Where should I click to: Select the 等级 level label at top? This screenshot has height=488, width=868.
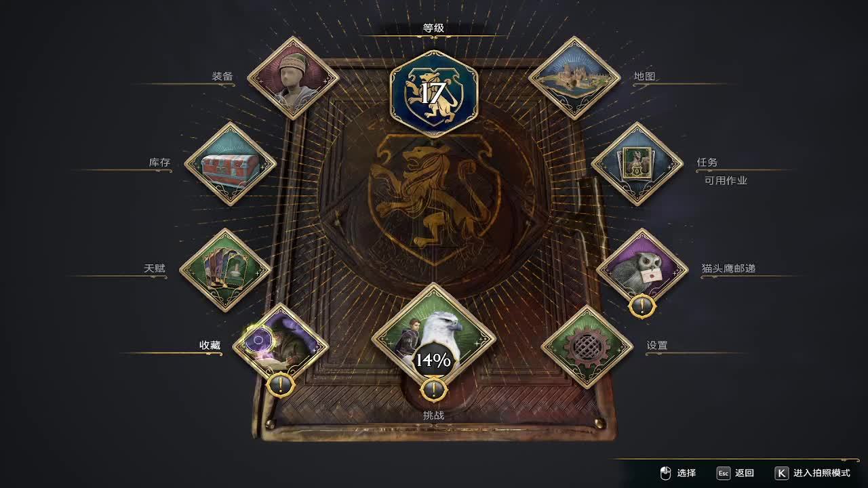(433, 28)
